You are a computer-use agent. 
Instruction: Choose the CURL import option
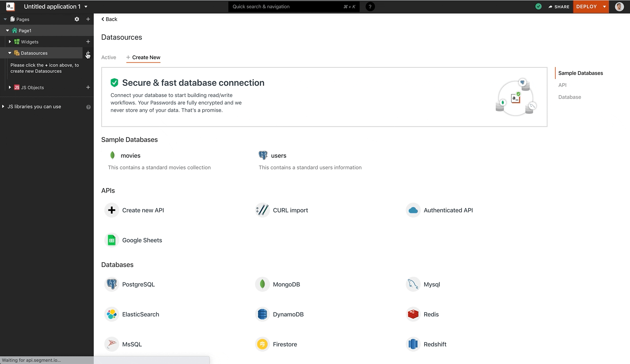pyautogui.click(x=291, y=210)
